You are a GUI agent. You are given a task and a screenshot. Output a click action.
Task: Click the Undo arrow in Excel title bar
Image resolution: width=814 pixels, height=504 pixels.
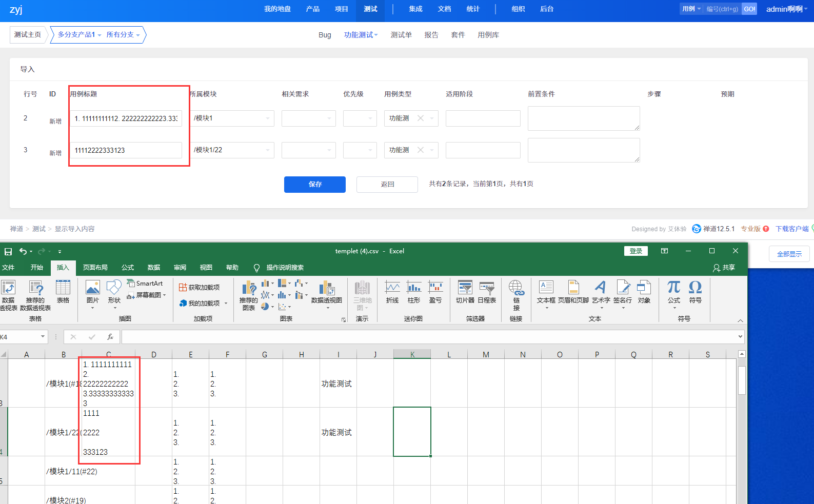(x=23, y=251)
